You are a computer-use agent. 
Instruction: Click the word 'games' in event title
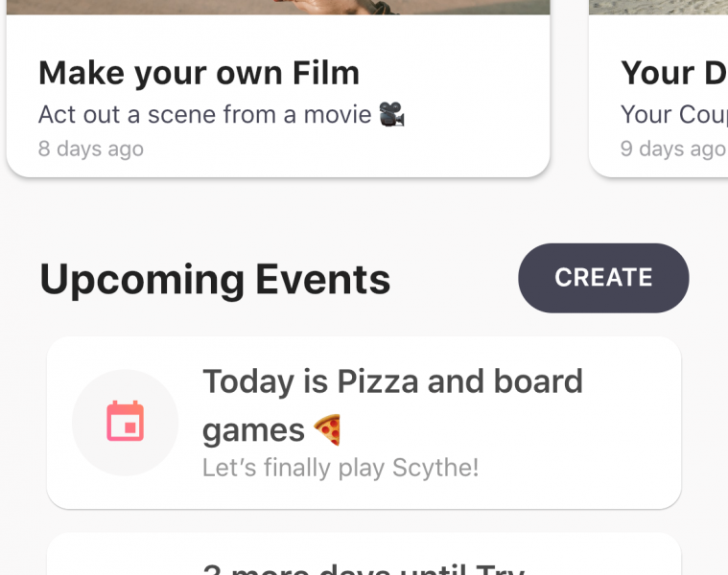(x=253, y=430)
